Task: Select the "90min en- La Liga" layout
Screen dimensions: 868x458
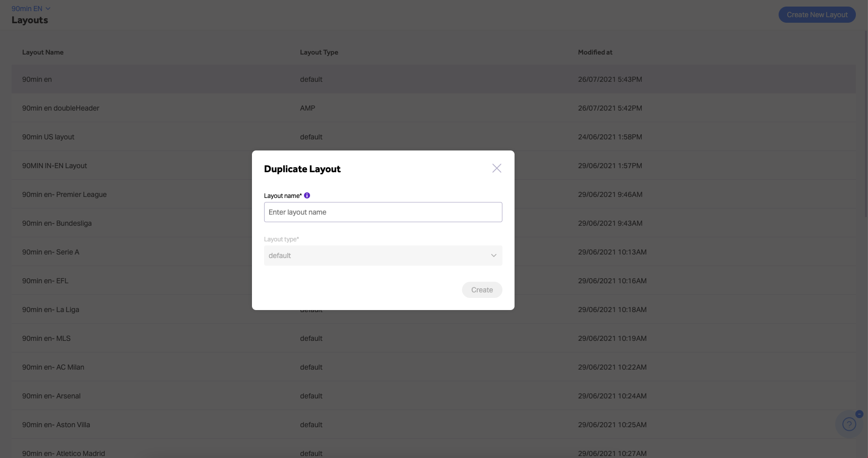Action: pos(50,310)
